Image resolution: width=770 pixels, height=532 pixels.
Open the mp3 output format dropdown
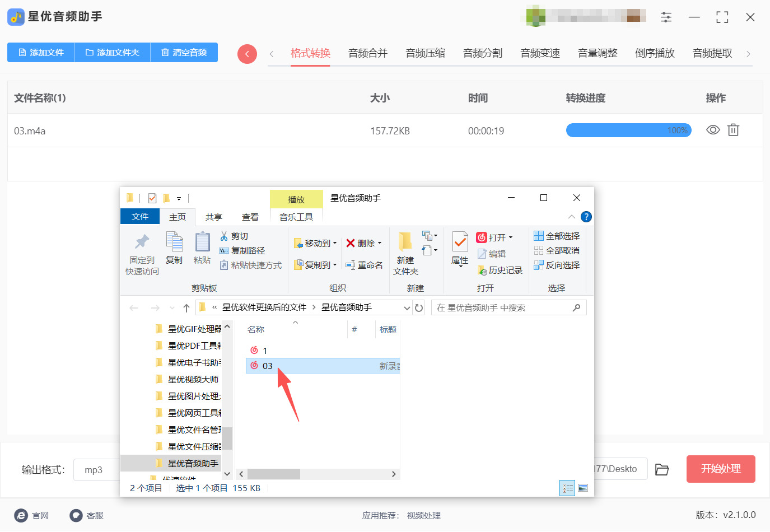[96, 470]
